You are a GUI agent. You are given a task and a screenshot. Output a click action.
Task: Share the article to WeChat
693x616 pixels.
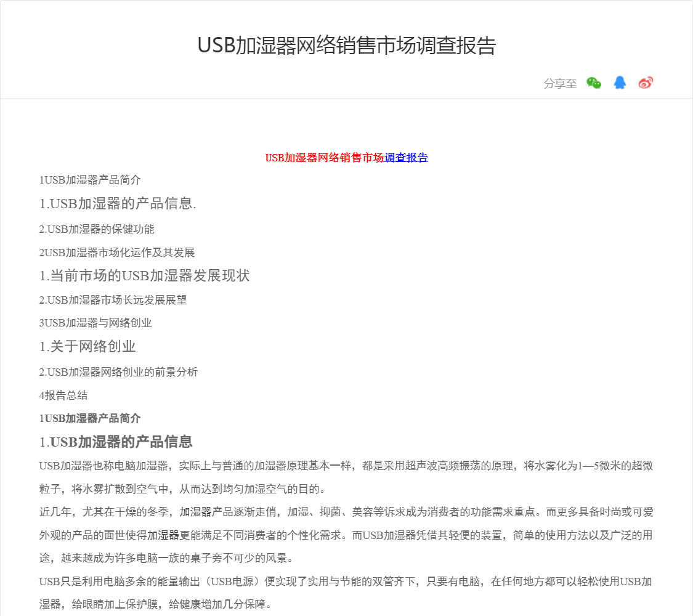594,83
